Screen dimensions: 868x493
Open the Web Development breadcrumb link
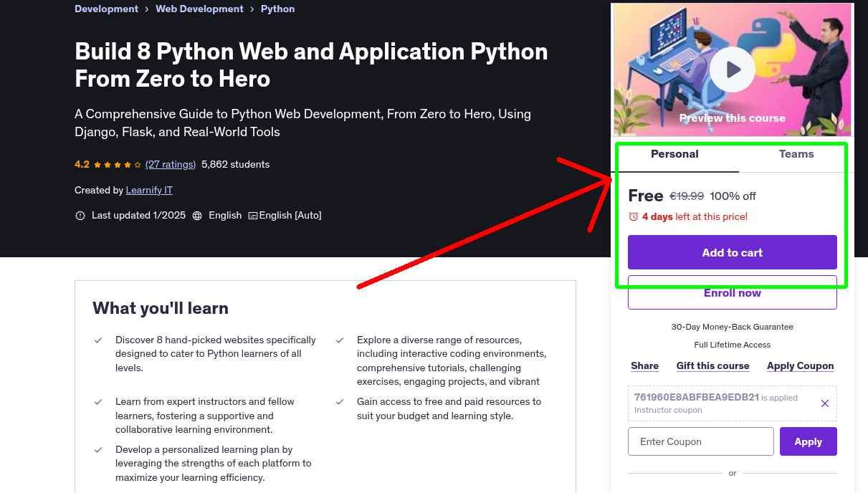(199, 9)
